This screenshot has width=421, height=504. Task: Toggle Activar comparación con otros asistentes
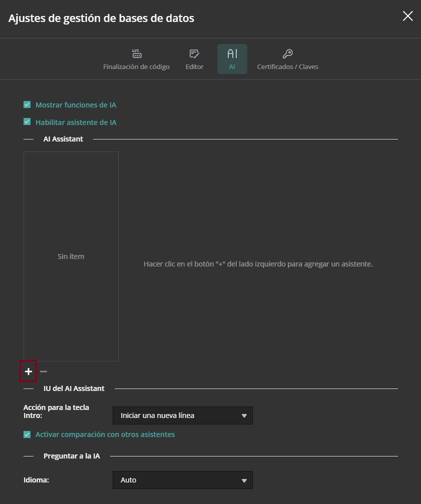pyautogui.click(x=27, y=434)
